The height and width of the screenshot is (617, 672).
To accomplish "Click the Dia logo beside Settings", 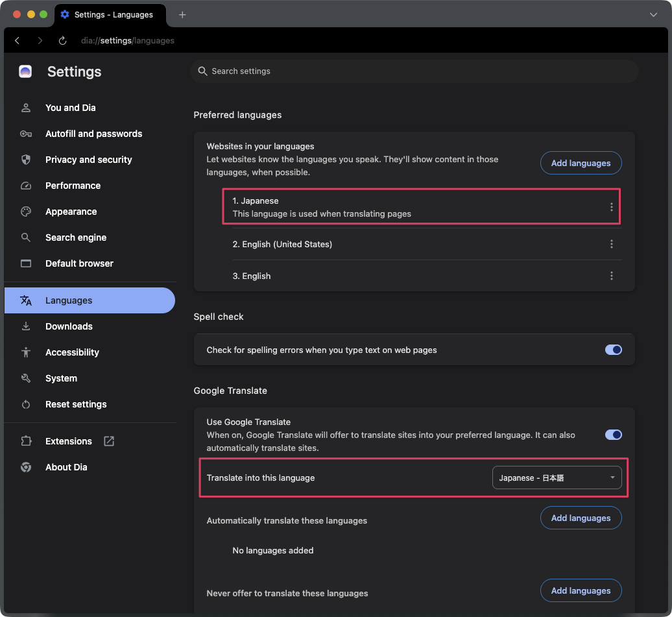I will click(x=25, y=71).
